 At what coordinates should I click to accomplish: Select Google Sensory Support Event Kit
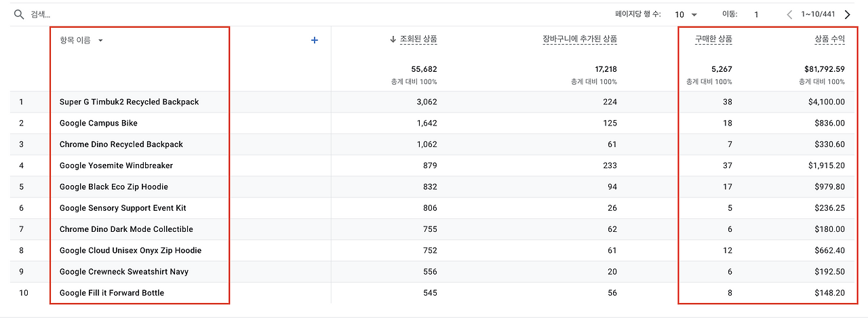click(x=123, y=208)
